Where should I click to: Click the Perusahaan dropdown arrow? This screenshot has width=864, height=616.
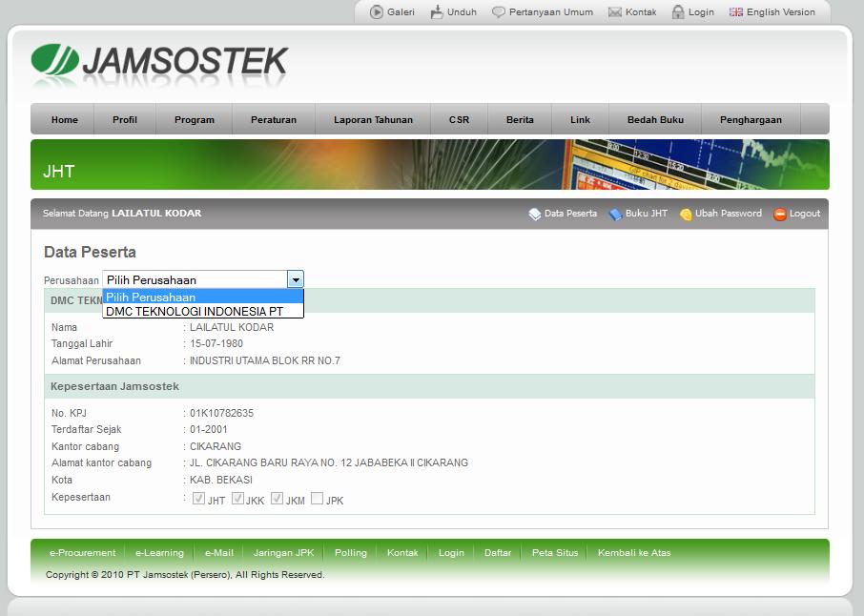pyautogui.click(x=296, y=279)
